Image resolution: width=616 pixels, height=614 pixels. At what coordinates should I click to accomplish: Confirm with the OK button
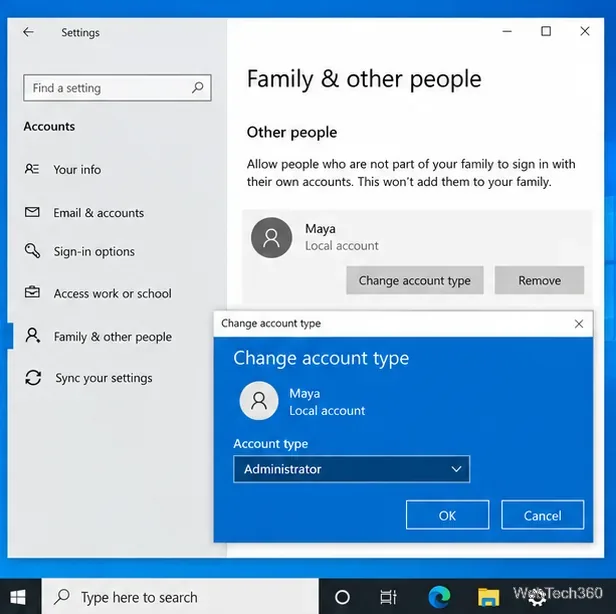pos(447,515)
